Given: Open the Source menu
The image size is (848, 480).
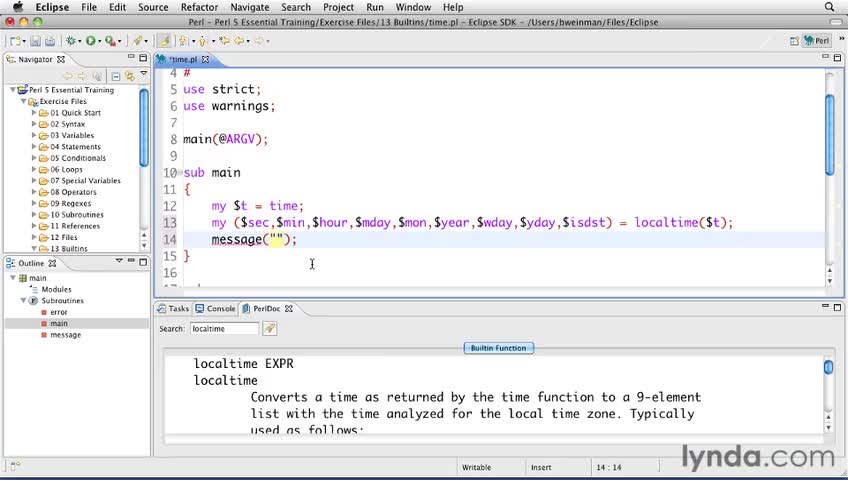Looking at the screenshot, I should pyautogui.click(x=153, y=7).
